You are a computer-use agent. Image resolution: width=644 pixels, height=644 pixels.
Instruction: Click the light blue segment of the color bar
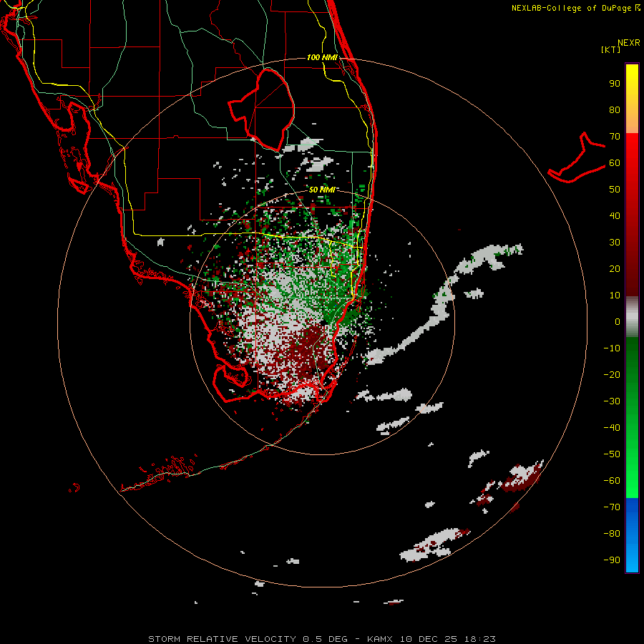[x=632, y=557]
